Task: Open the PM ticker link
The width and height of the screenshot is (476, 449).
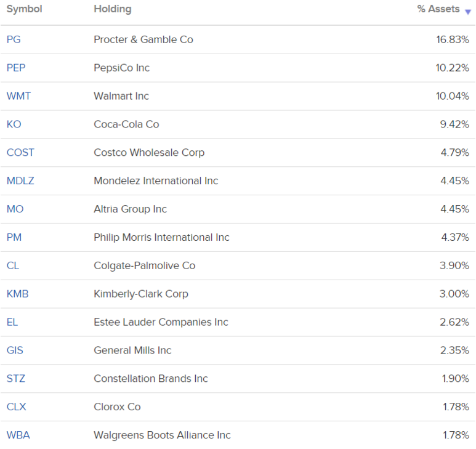Action: pos(14,237)
